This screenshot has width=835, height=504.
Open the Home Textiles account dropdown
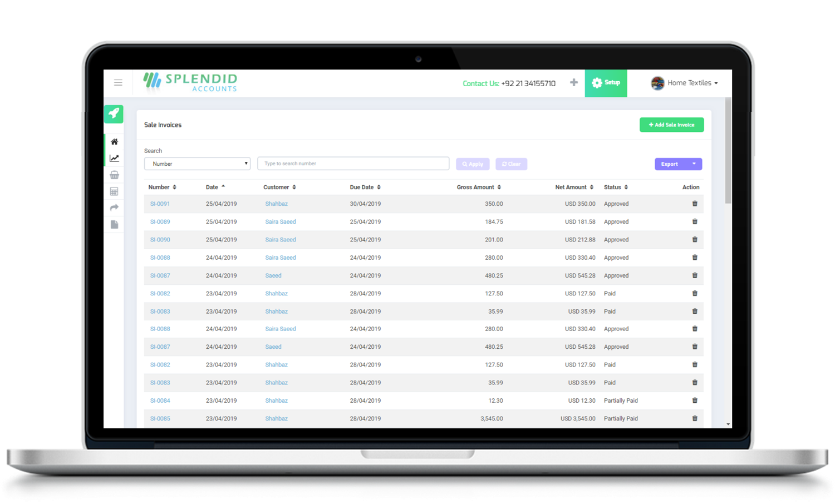tap(685, 83)
